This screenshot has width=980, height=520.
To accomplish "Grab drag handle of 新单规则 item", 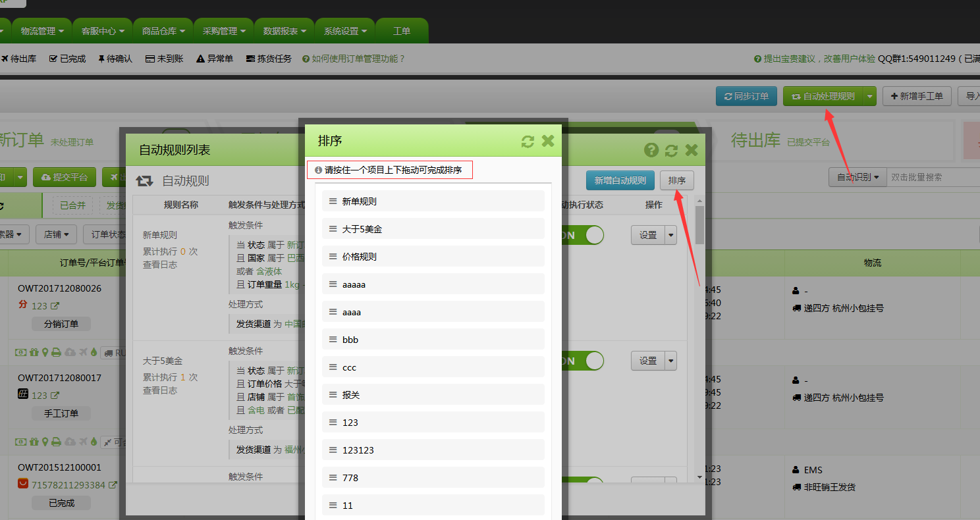I will 333,201.
